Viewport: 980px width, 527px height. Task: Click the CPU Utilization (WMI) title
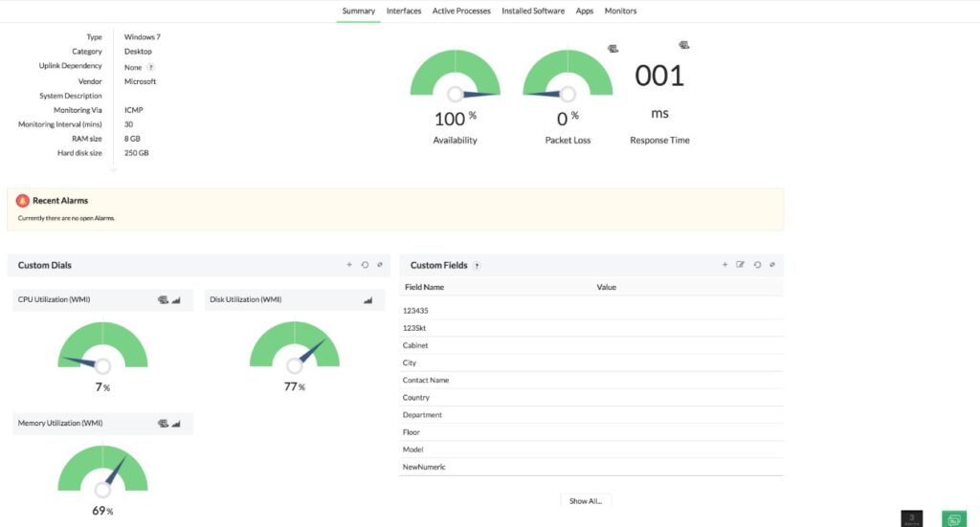tap(54, 299)
